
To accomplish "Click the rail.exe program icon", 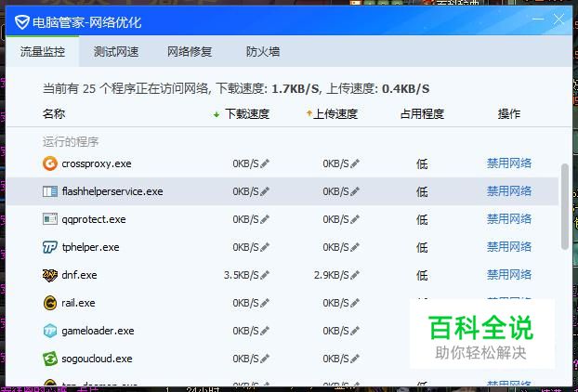I will [x=50, y=303].
